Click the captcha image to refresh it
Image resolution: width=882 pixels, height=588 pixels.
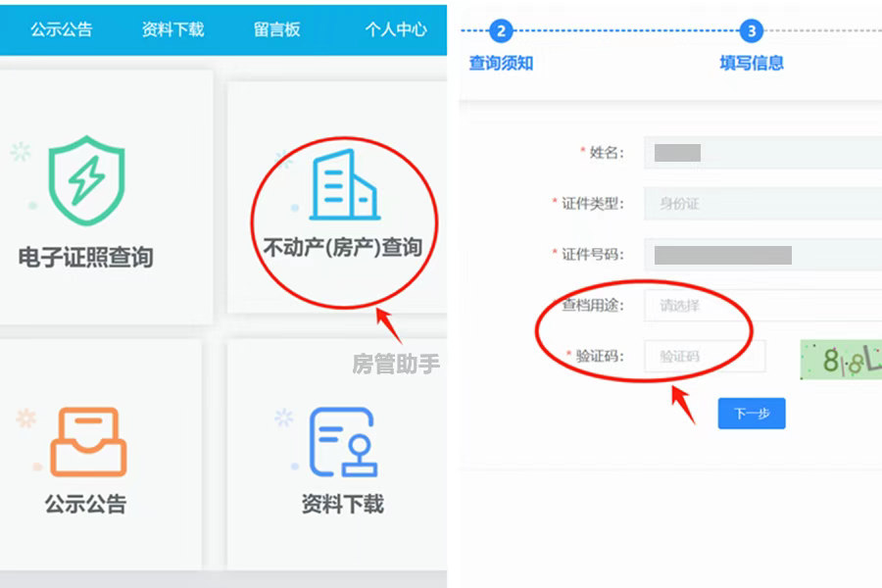pos(845,356)
